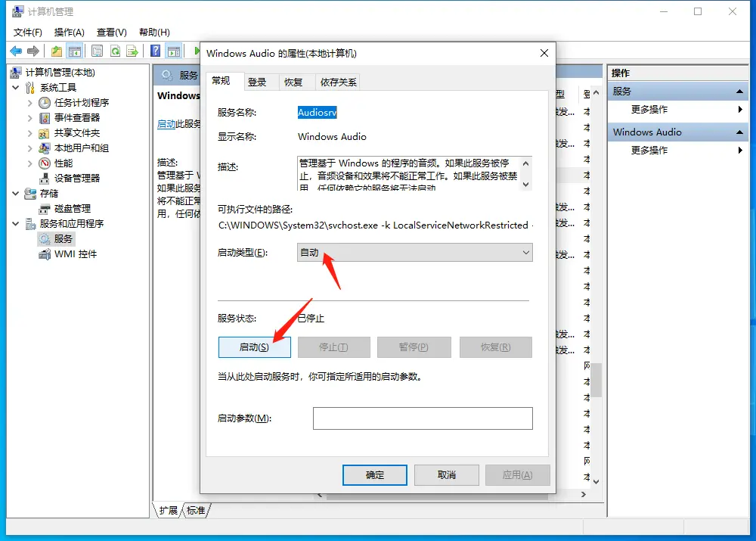The width and height of the screenshot is (756, 541).
Task: Expand the 事件查看器 tree node
Action: 30,118
